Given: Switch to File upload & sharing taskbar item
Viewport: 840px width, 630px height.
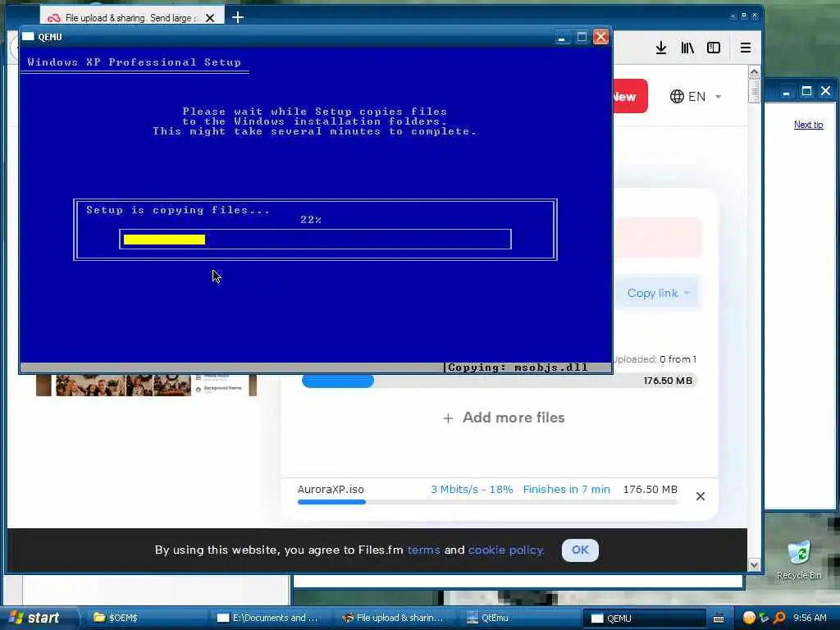Looking at the screenshot, I should [x=395, y=618].
